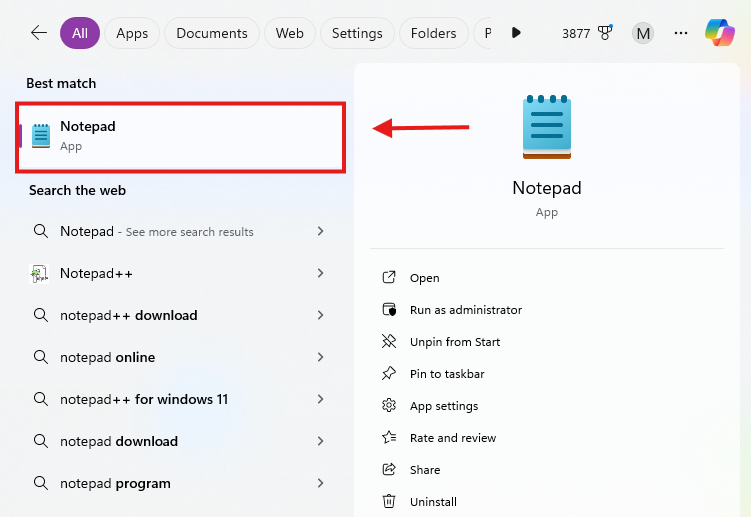
Task: Click the Run as administrator shield icon
Action: click(389, 310)
